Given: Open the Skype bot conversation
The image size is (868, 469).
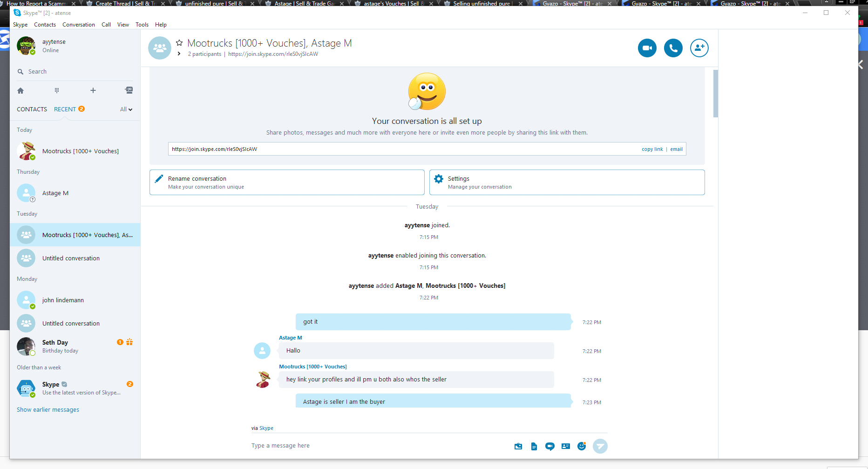Looking at the screenshot, I should pos(75,388).
